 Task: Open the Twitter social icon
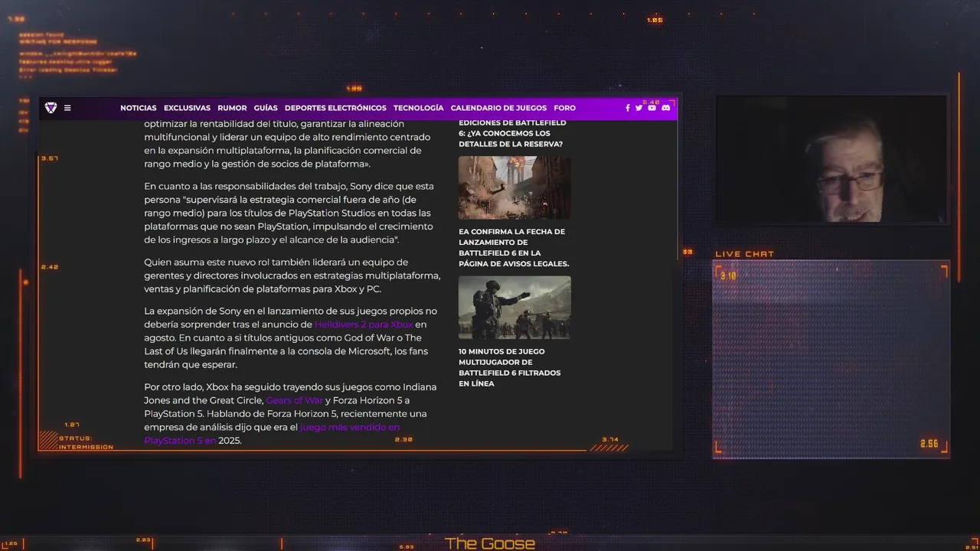click(x=639, y=108)
